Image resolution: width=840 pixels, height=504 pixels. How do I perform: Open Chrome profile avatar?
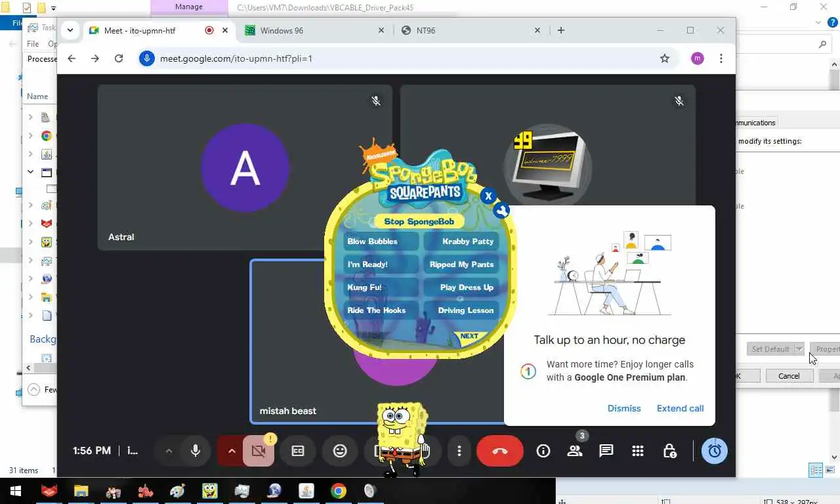click(698, 58)
